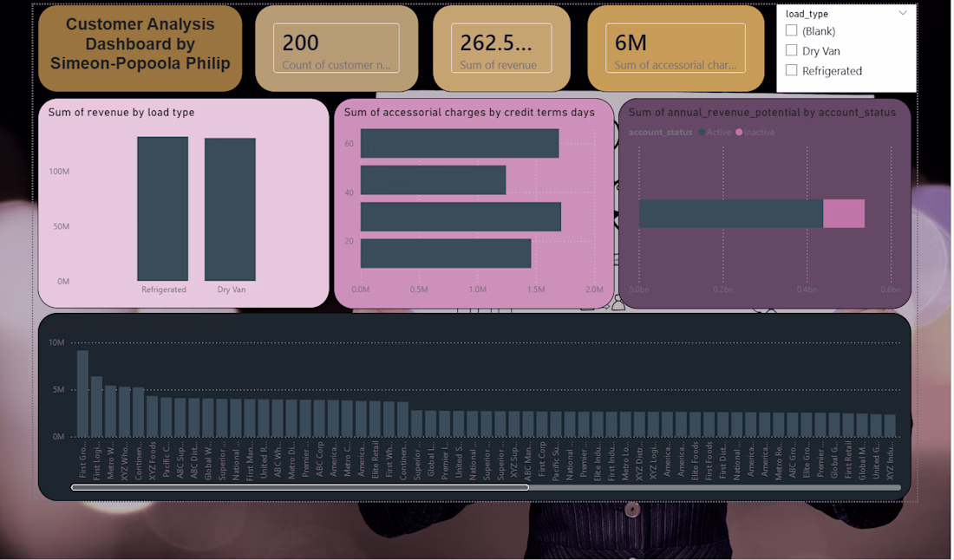Click the Active legend marker

coord(702,132)
